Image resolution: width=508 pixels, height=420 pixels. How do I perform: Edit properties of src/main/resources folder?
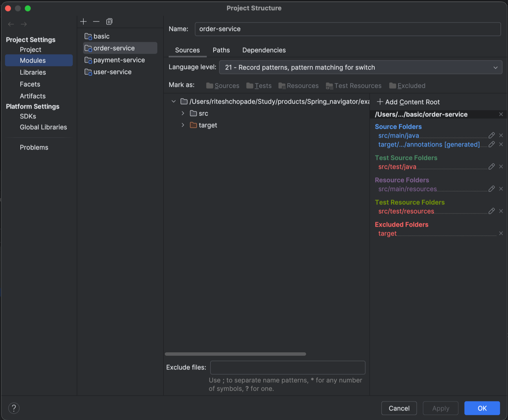(x=492, y=189)
